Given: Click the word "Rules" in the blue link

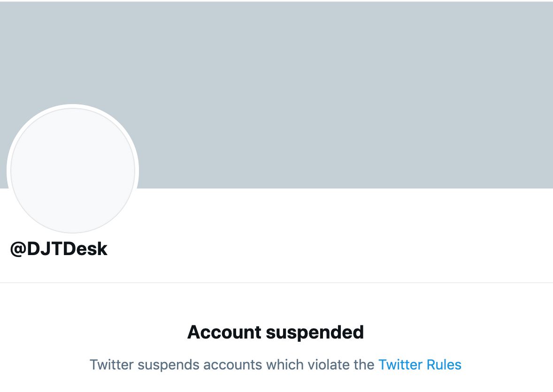Looking at the screenshot, I should [x=444, y=365].
